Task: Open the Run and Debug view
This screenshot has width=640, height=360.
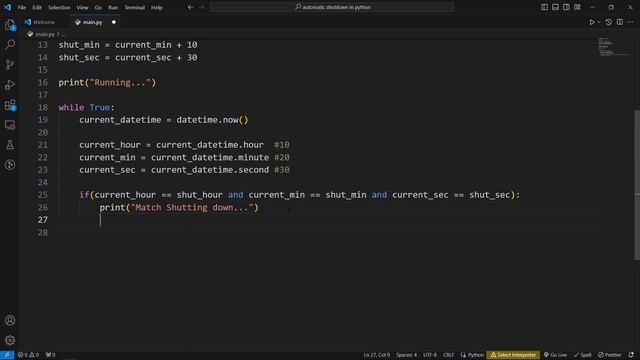Action: 10,84
